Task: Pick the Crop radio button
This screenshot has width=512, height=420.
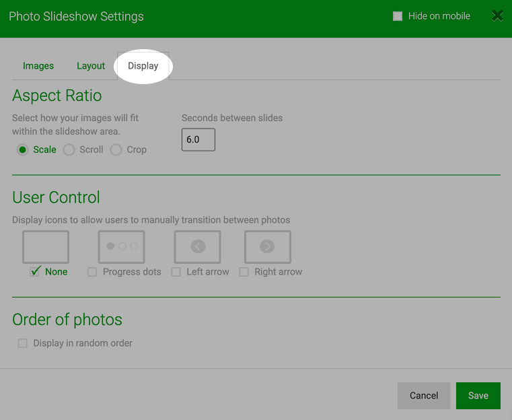Action: tap(116, 150)
